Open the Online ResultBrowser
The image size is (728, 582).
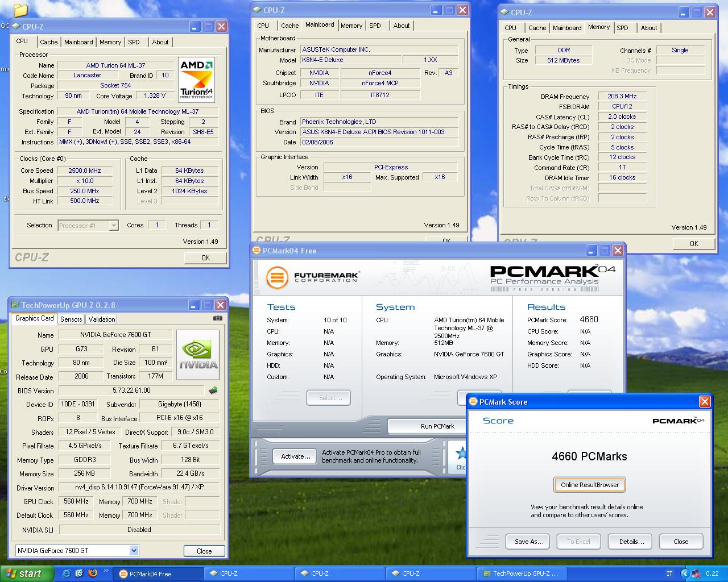tap(590, 485)
